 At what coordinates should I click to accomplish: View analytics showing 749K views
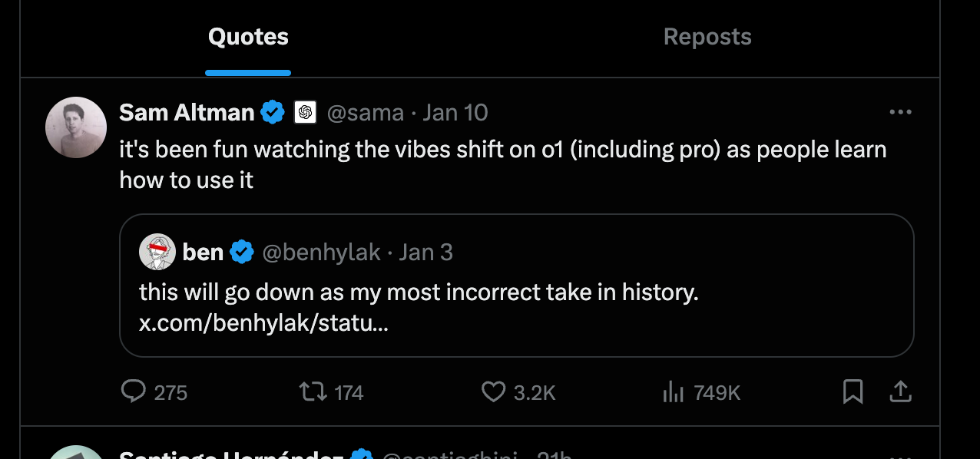click(x=673, y=392)
